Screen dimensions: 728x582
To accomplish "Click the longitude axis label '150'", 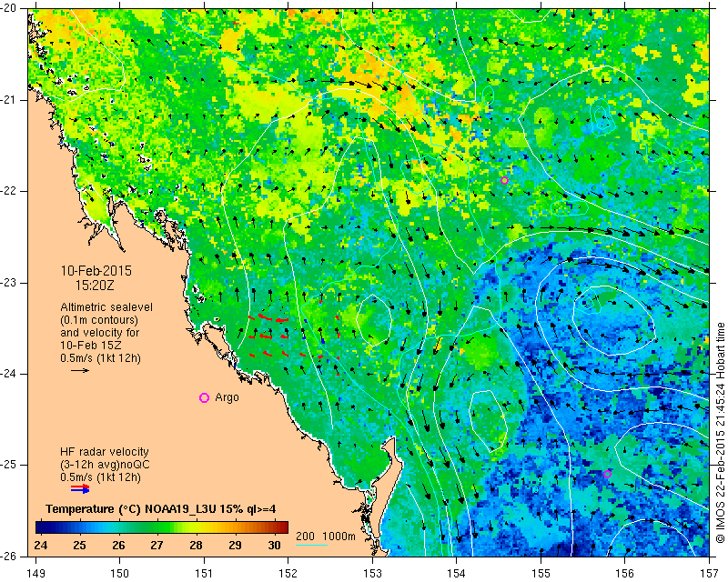I will coord(120,574).
